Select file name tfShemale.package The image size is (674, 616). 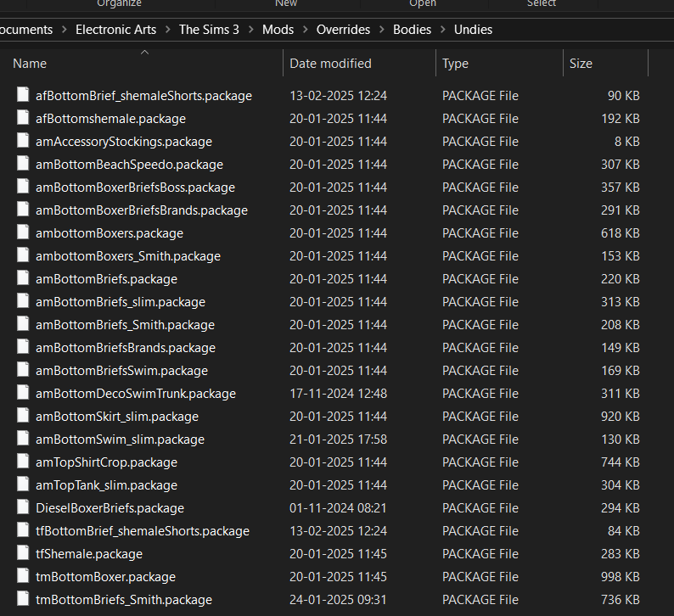point(89,554)
